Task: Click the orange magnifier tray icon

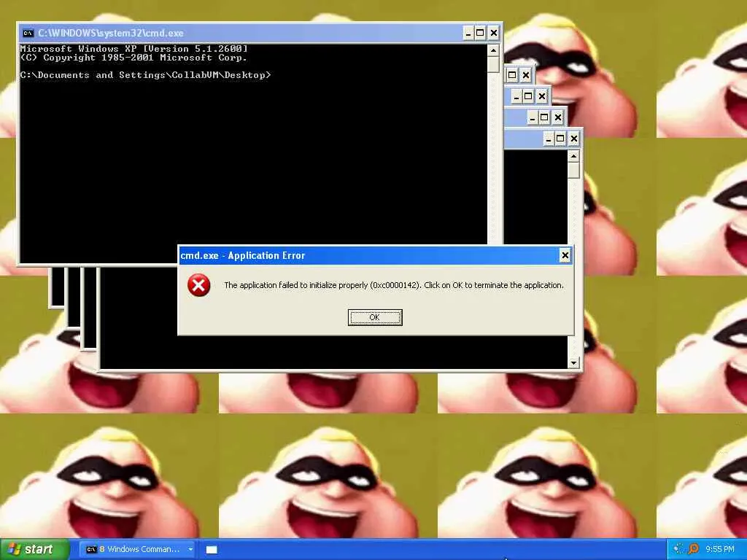Action: pyautogui.click(x=694, y=550)
